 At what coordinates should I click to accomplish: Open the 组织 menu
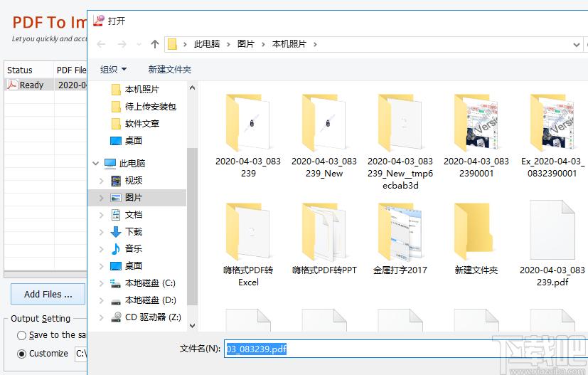click(113, 70)
